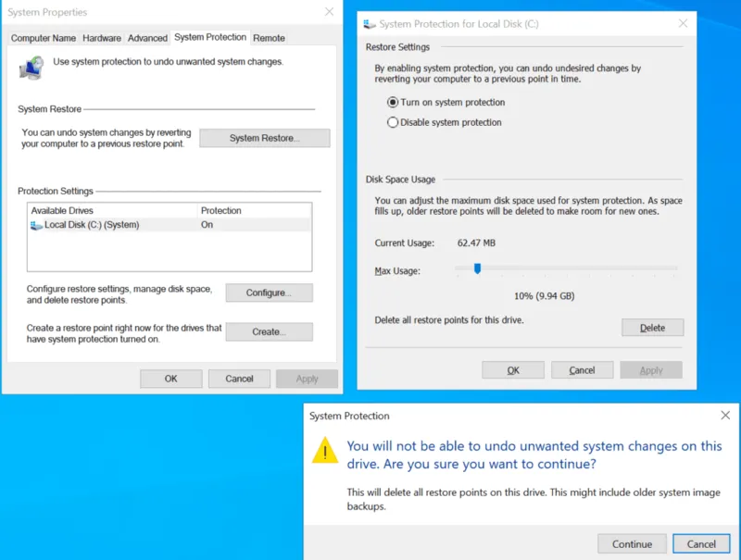Close the System Protection warning dialog
This screenshot has height=560, width=741.
pos(724,416)
